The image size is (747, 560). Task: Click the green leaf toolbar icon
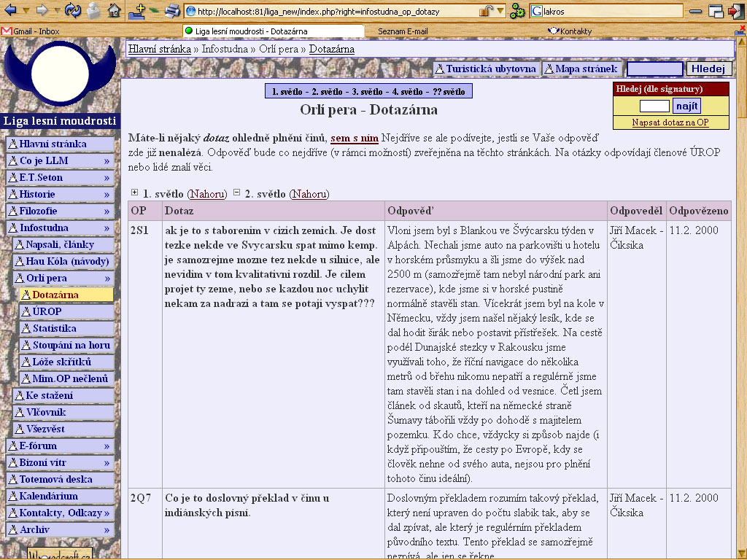tap(155, 9)
